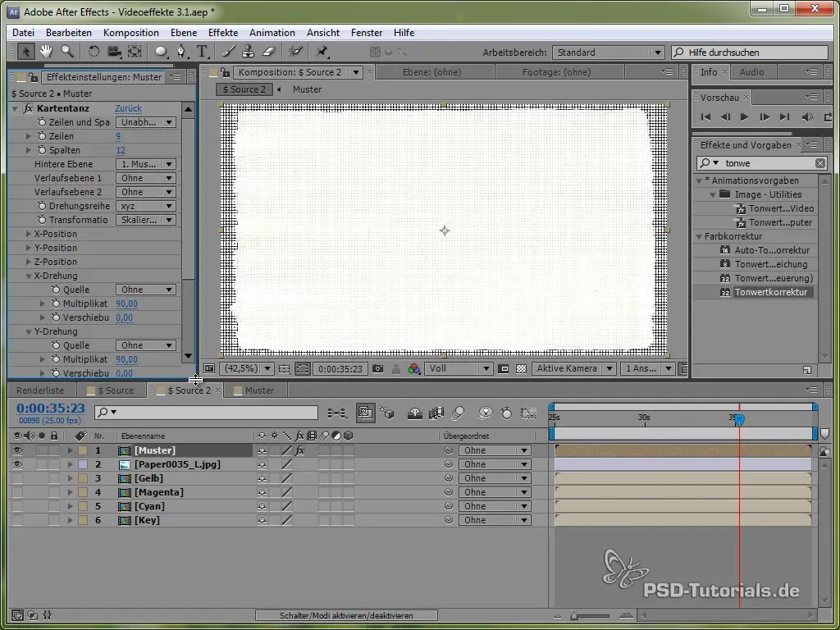Click the snapshot camera icon in viewer
The image size is (840, 630).
pyautogui.click(x=377, y=368)
